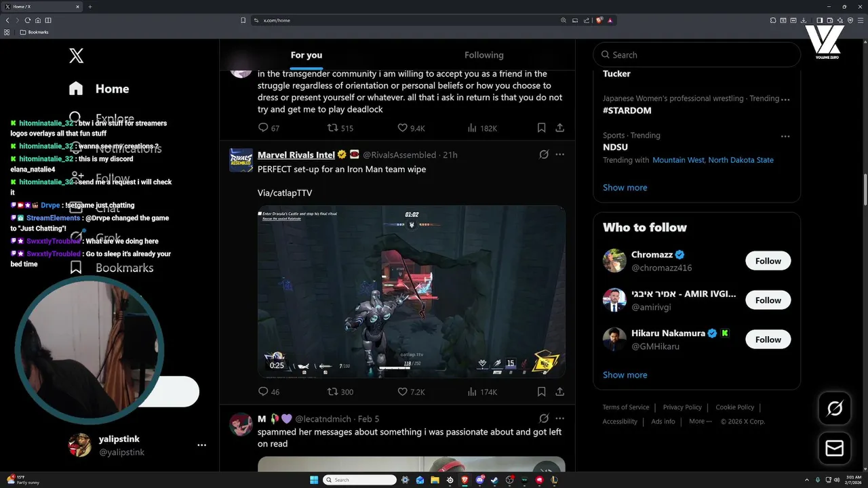Open the floating Messages envelope button
Image resolution: width=868 pixels, height=488 pixels.
(x=835, y=448)
